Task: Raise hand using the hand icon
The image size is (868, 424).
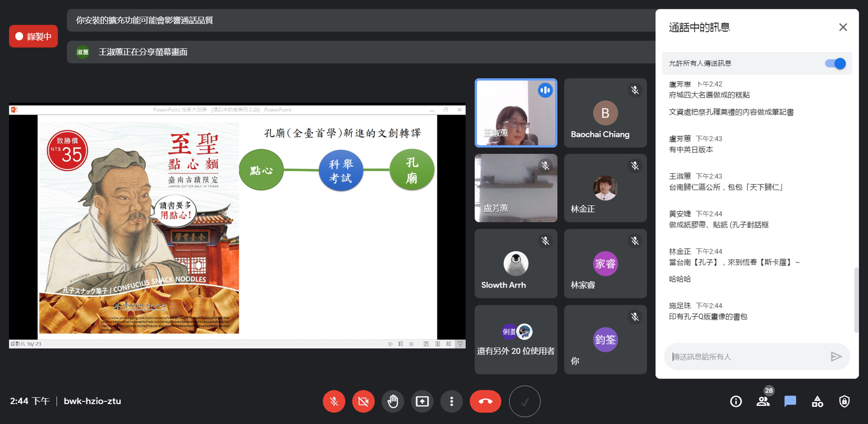Action: [393, 401]
